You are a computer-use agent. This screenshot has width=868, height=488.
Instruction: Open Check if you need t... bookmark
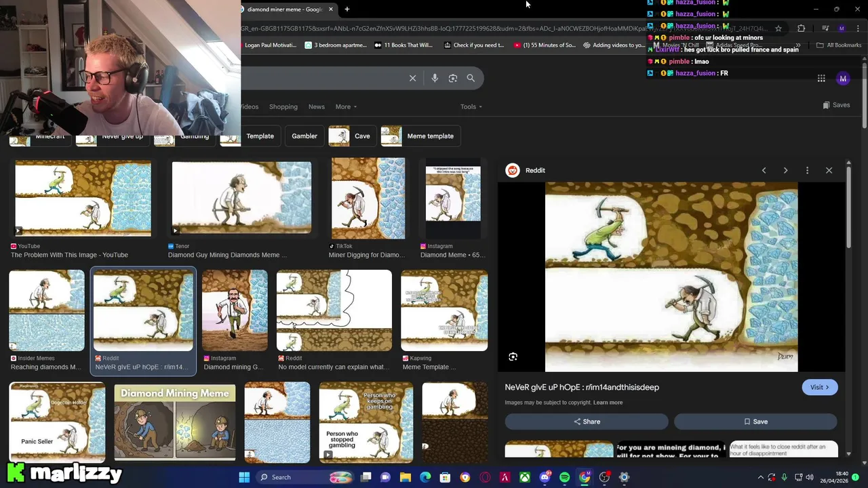pyautogui.click(x=474, y=45)
